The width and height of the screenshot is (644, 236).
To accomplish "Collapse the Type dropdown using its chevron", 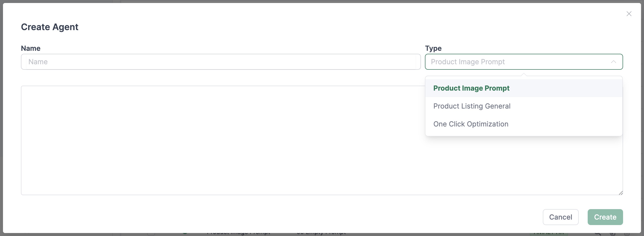I will click(x=614, y=62).
